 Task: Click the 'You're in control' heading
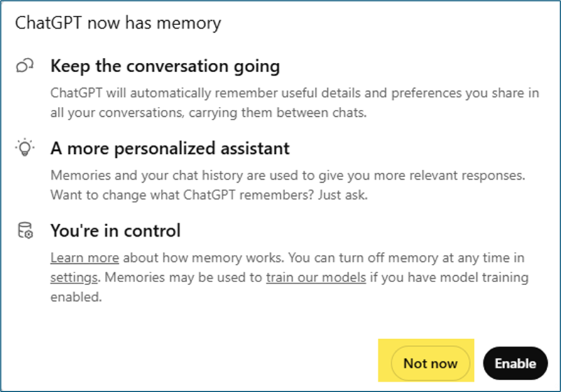pos(116,231)
